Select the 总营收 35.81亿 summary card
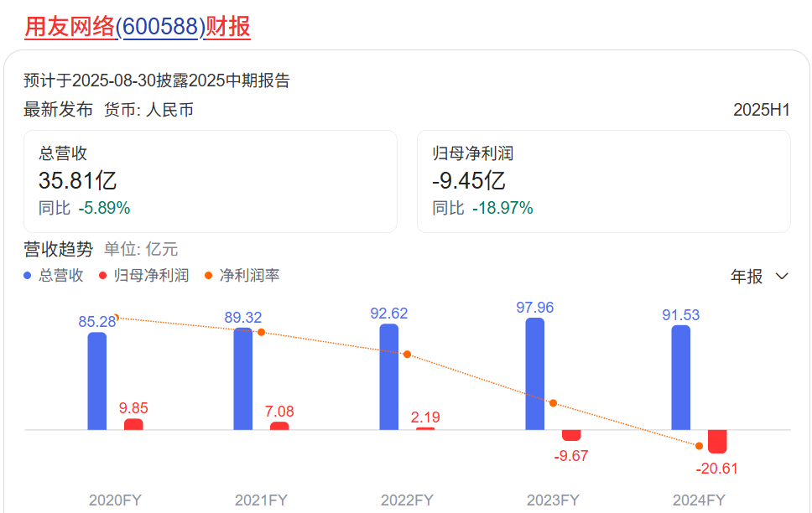812x513 pixels. 211,181
